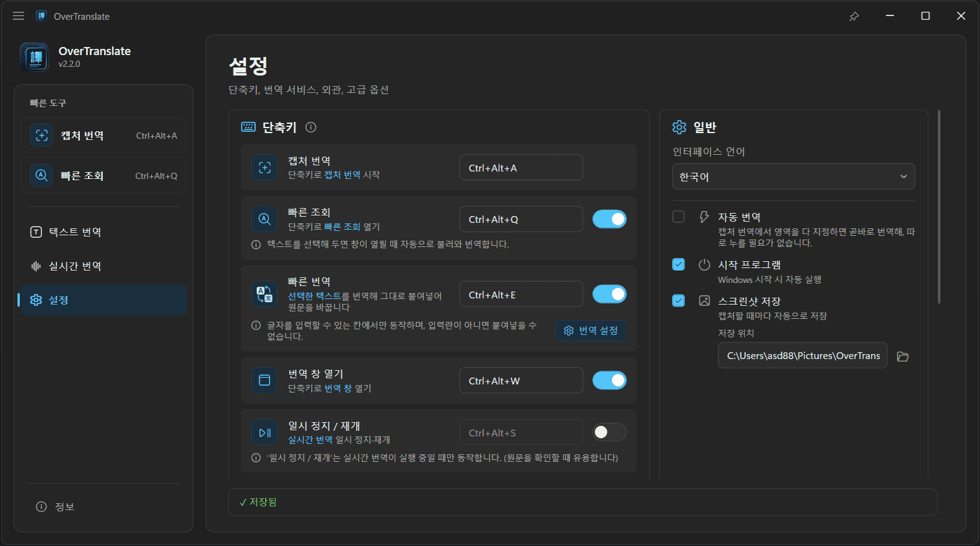The height and width of the screenshot is (546, 980).
Task: Click the settings page vertical scrollbar
Action: pyautogui.click(x=939, y=207)
